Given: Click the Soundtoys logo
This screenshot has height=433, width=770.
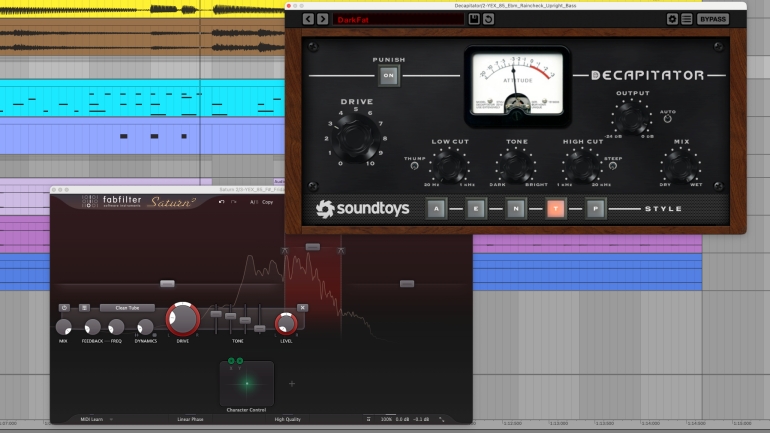Looking at the screenshot, I should [x=362, y=209].
